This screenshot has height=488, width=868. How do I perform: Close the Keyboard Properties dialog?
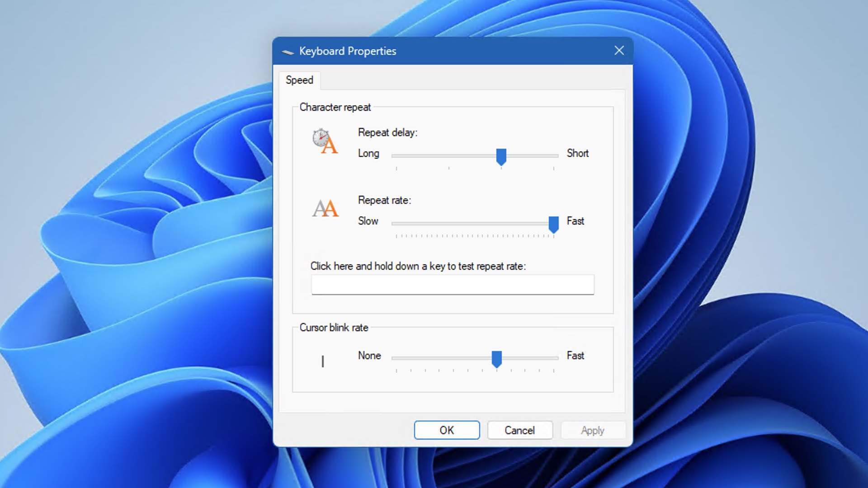[x=619, y=51]
